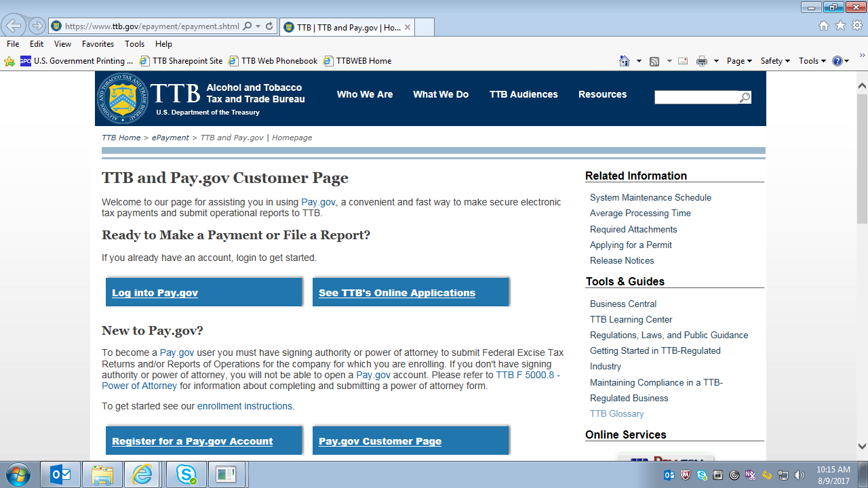Click the page scrollbar down arrow
This screenshot has width=868, height=488.
pyautogui.click(x=862, y=446)
